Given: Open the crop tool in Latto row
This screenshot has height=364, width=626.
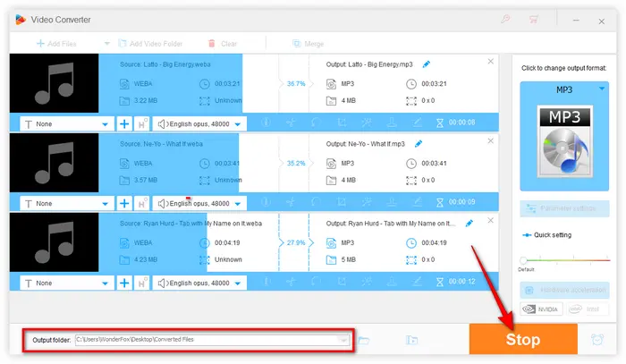Looking at the screenshot, I should click(x=342, y=123).
